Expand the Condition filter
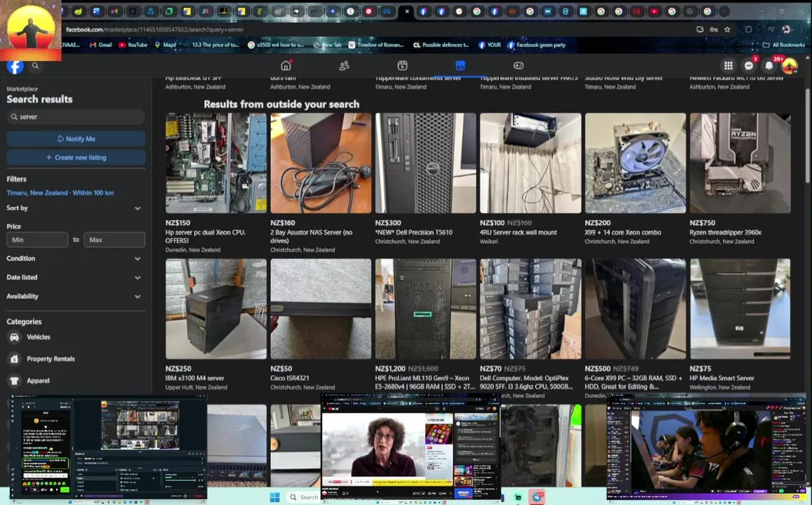 pos(74,258)
